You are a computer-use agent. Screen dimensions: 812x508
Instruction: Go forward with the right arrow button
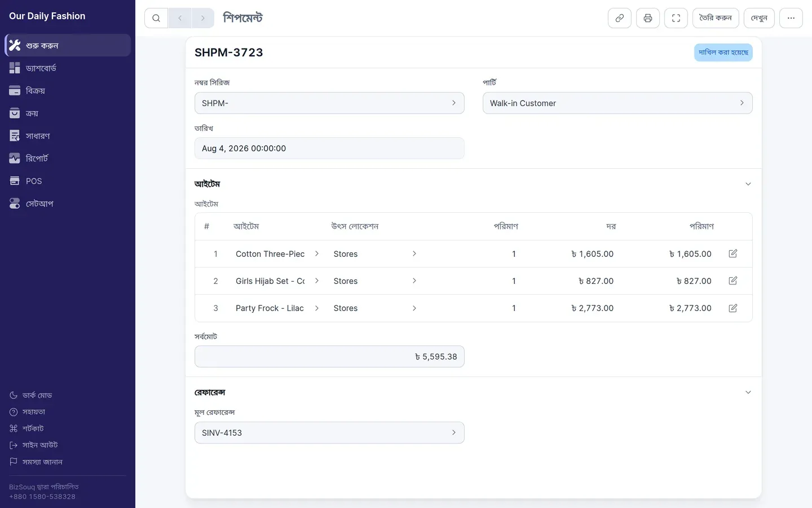[x=203, y=18]
